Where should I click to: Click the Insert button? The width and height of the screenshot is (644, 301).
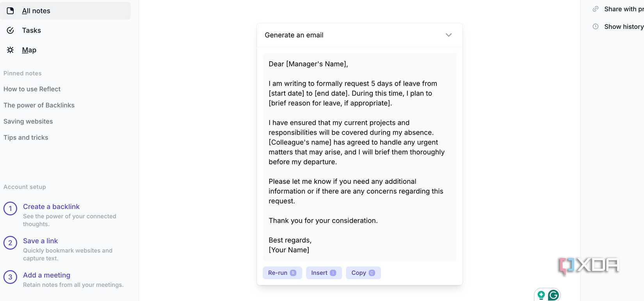pyautogui.click(x=324, y=273)
